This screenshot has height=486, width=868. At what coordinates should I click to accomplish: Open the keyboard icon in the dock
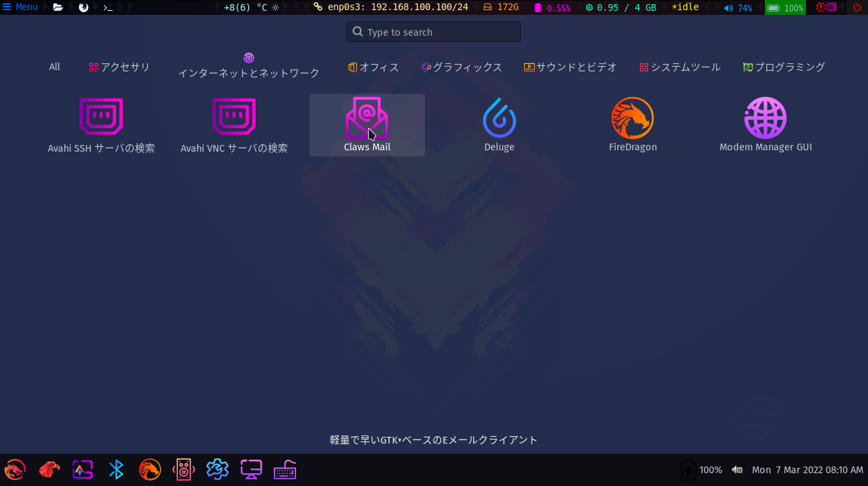click(285, 469)
